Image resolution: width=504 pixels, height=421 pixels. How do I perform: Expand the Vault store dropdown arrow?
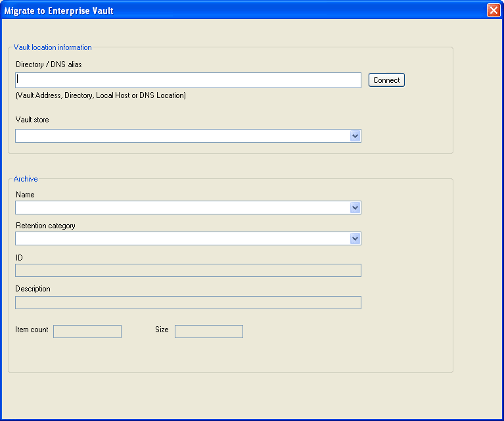click(355, 136)
